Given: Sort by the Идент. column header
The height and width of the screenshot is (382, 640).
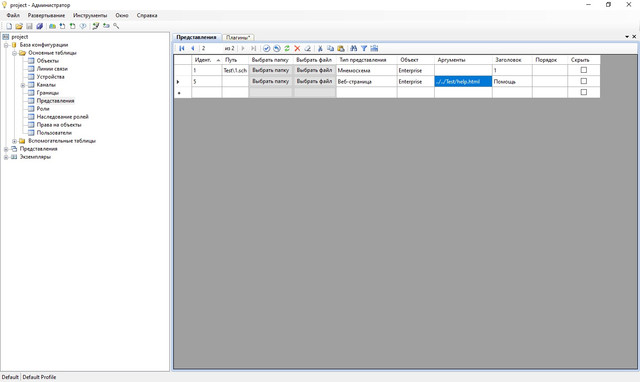Looking at the screenshot, I should tap(207, 60).
